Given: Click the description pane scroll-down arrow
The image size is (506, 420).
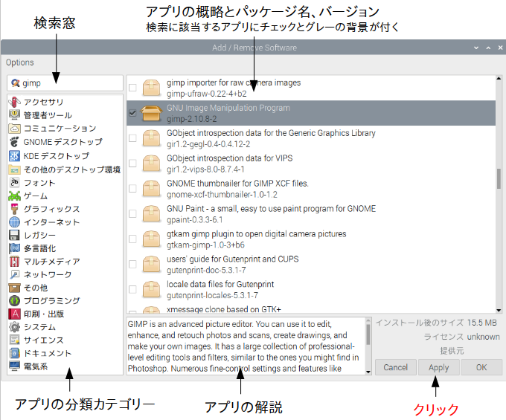Looking at the screenshot, I should point(368,372).
